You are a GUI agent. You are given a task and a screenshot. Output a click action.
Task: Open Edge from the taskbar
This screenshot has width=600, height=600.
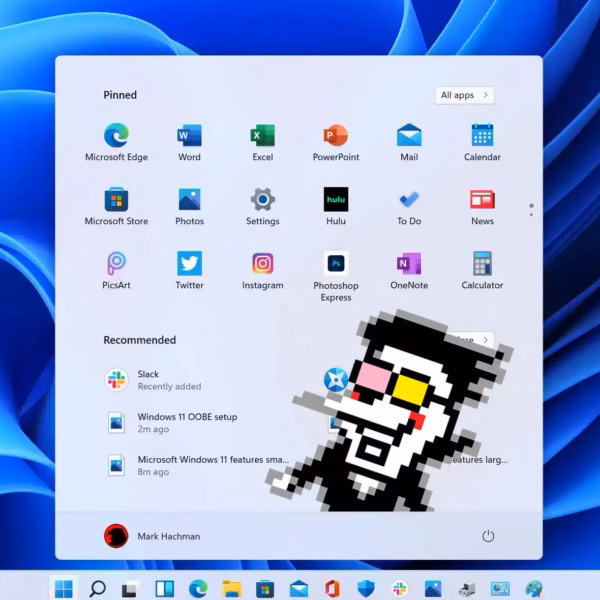(x=198, y=589)
